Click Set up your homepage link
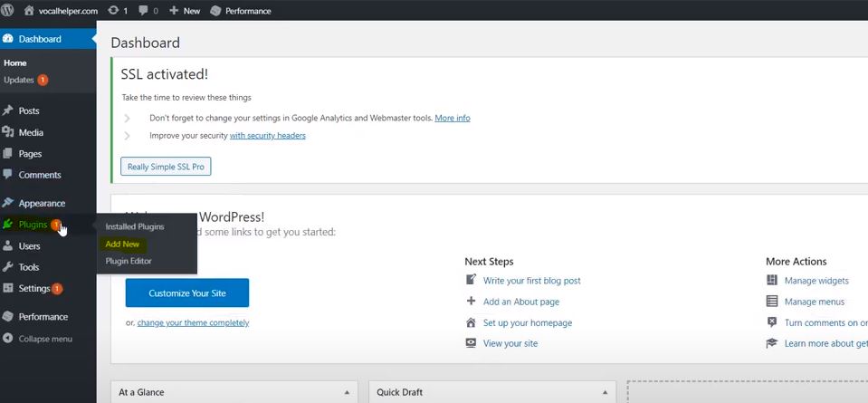868x403 pixels. pyautogui.click(x=528, y=322)
